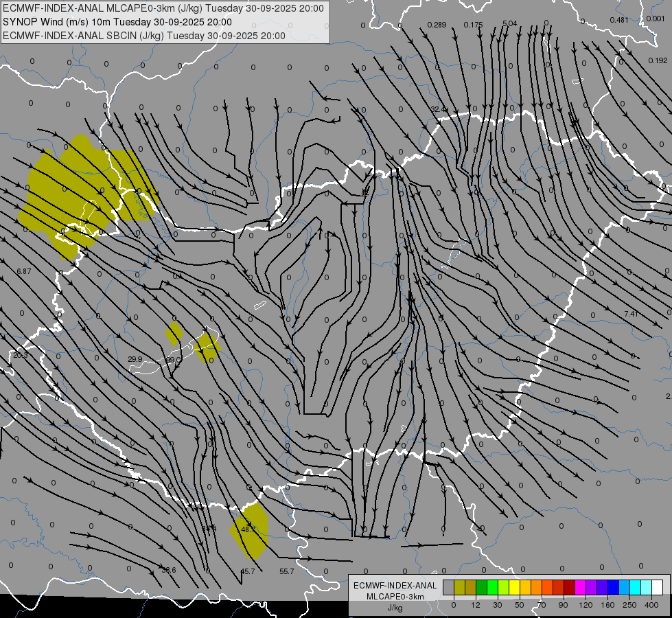Click the 6.87 data value
This screenshot has width=672, height=618.
[x=23, y=271]
